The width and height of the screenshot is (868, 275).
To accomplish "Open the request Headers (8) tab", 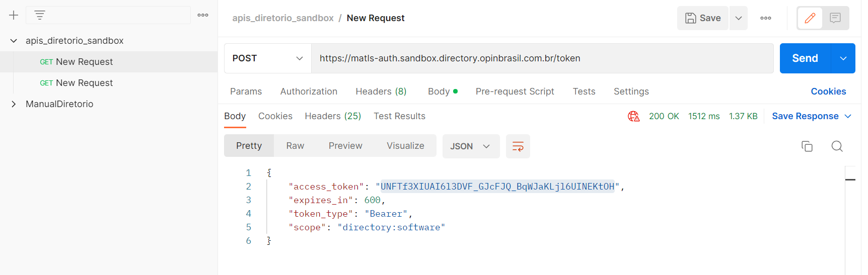I will point(381,91).
